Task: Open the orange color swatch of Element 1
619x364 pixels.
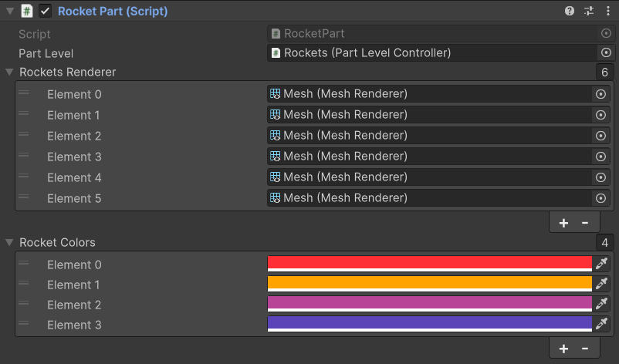Action: pos(429,283)
